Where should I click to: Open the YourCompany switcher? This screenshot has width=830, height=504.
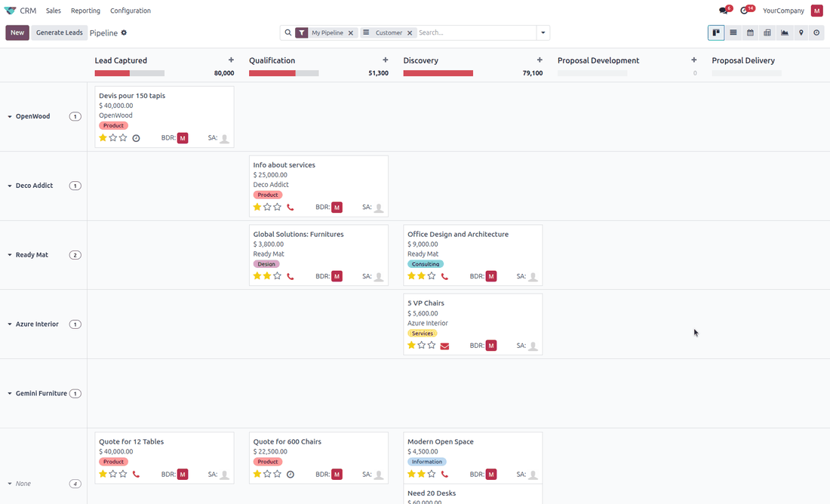783,11
